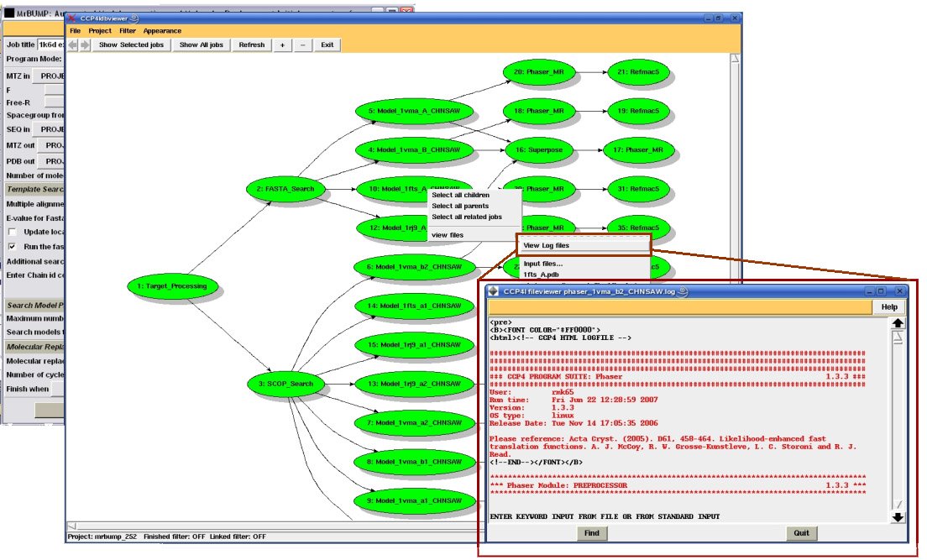Select the '1: Target_Processing' job node
Screen dimensions: 927x560
[x=173, y=286]
